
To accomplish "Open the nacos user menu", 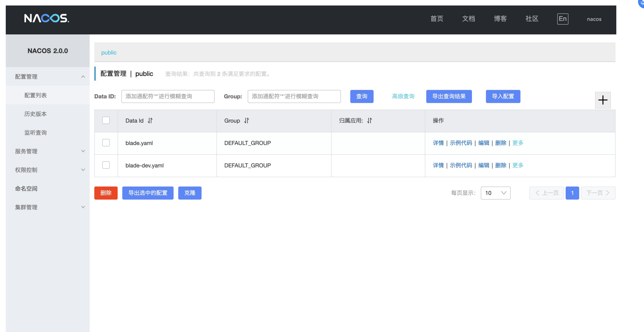I will point(594,19).
